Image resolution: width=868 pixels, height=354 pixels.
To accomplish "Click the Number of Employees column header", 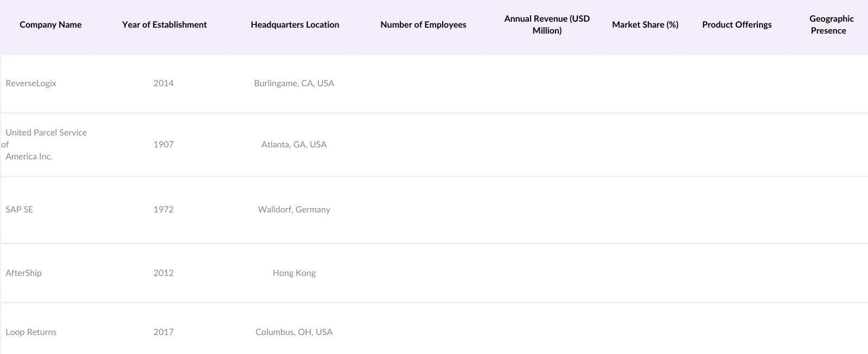I will pyautogui.click(x=423, y=24).
